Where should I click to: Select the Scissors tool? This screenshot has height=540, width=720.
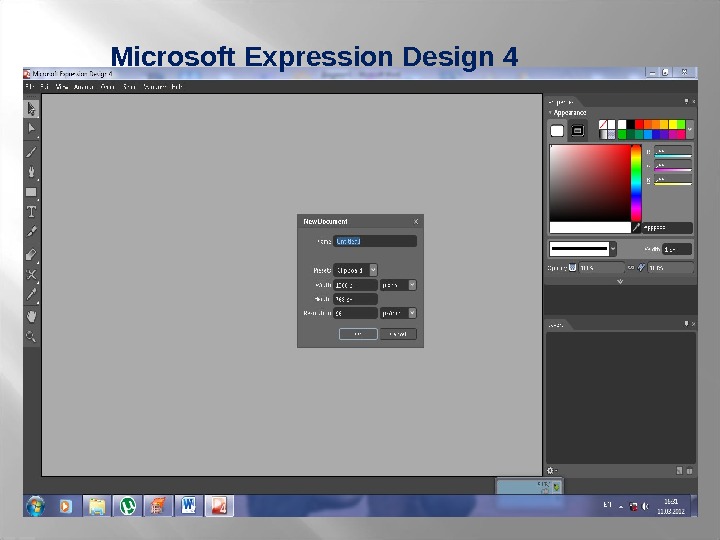pos(31,275)
